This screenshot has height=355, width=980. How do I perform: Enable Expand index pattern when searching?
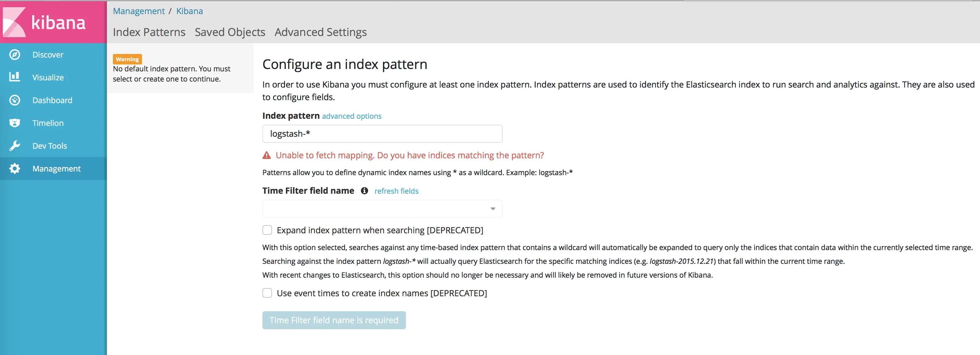pyautogui.click(x=267, y=230)
